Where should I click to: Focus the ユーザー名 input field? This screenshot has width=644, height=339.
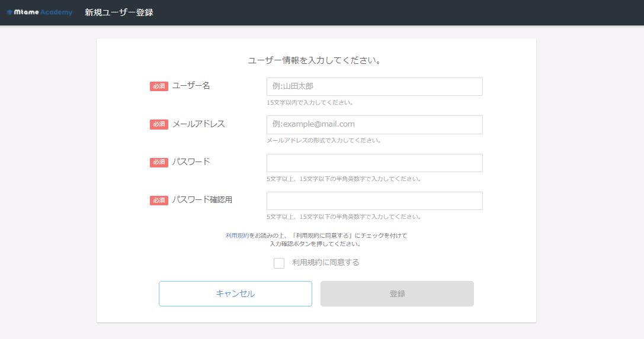point(374,86)
